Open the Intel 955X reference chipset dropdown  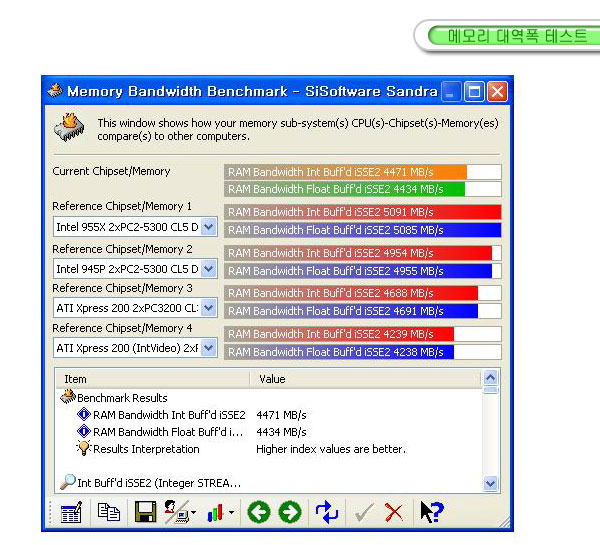(x=209, y=227)
